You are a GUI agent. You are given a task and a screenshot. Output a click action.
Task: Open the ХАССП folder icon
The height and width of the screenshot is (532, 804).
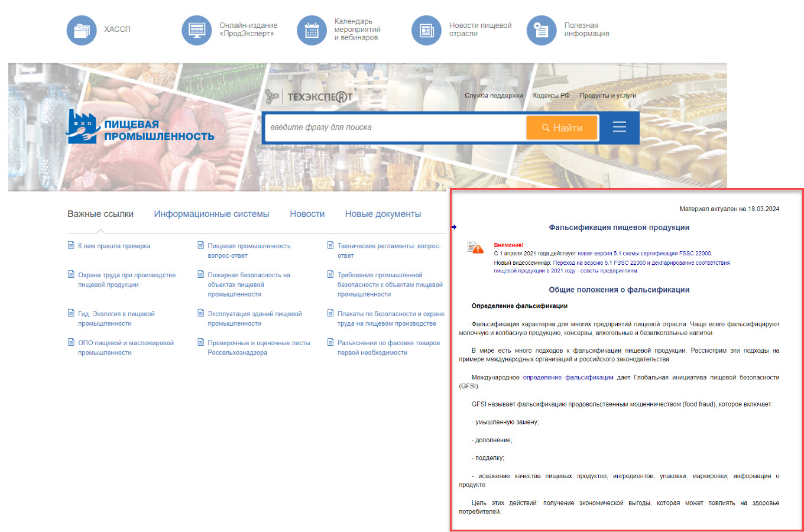click(x=82, y=30)
